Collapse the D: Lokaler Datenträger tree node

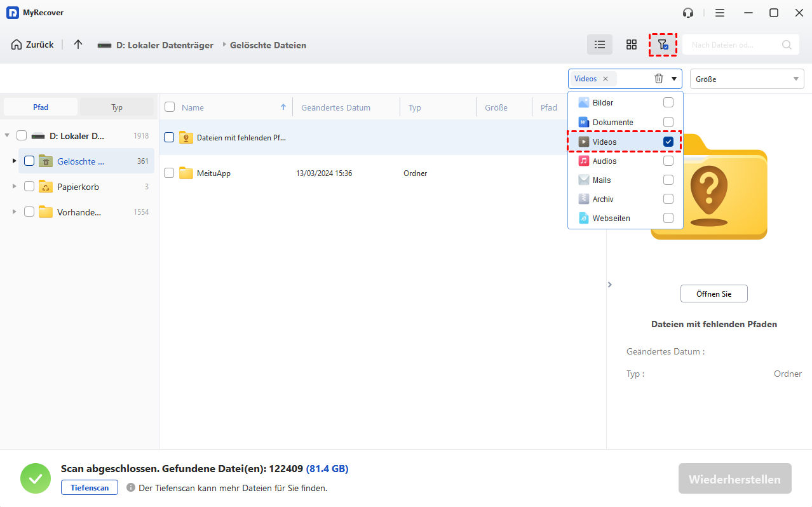pos(7,135)
